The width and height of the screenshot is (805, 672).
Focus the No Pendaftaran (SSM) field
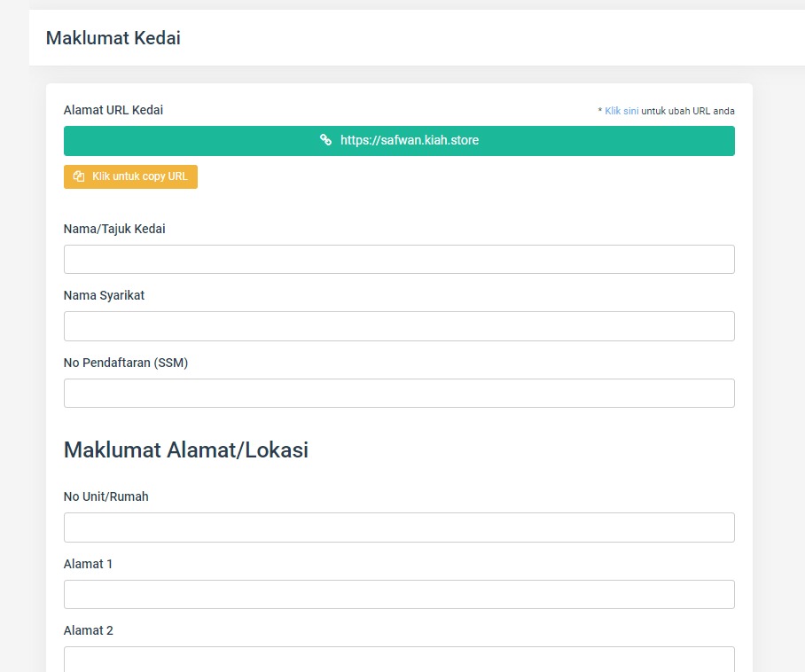[399, 394]
